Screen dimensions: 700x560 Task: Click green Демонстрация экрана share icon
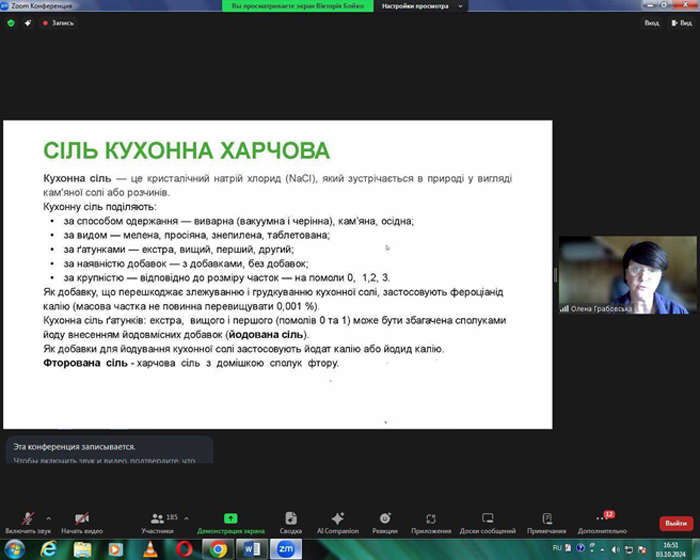(x=230, y=518)
